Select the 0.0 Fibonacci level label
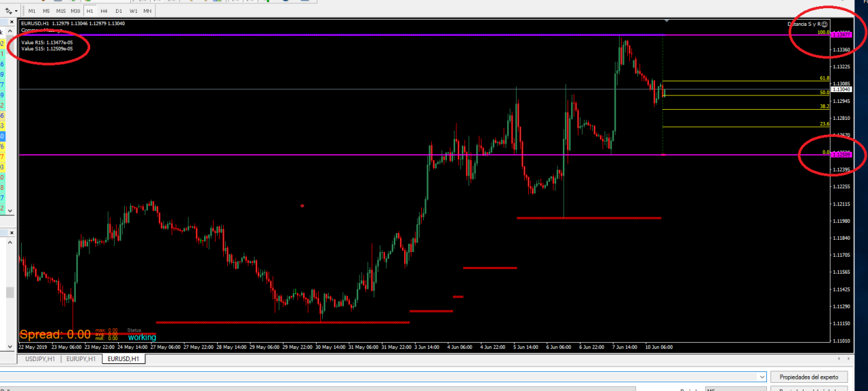Screen dimensions: 868x391 tap(826, 152)
